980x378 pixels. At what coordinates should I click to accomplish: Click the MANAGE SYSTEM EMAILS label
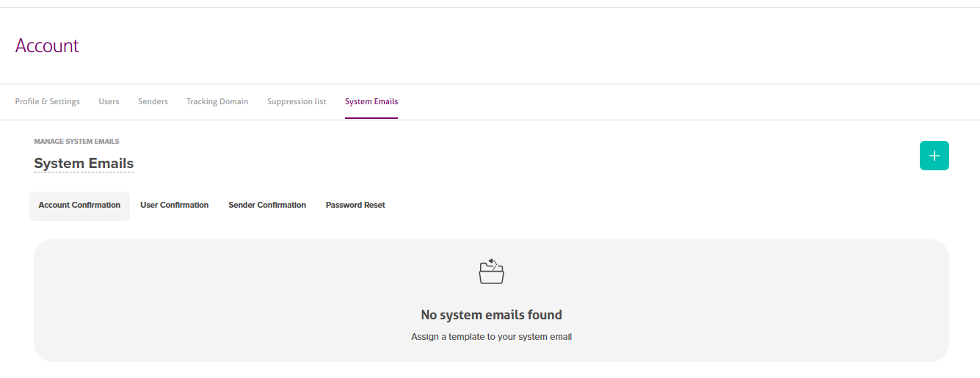point(76,141)
